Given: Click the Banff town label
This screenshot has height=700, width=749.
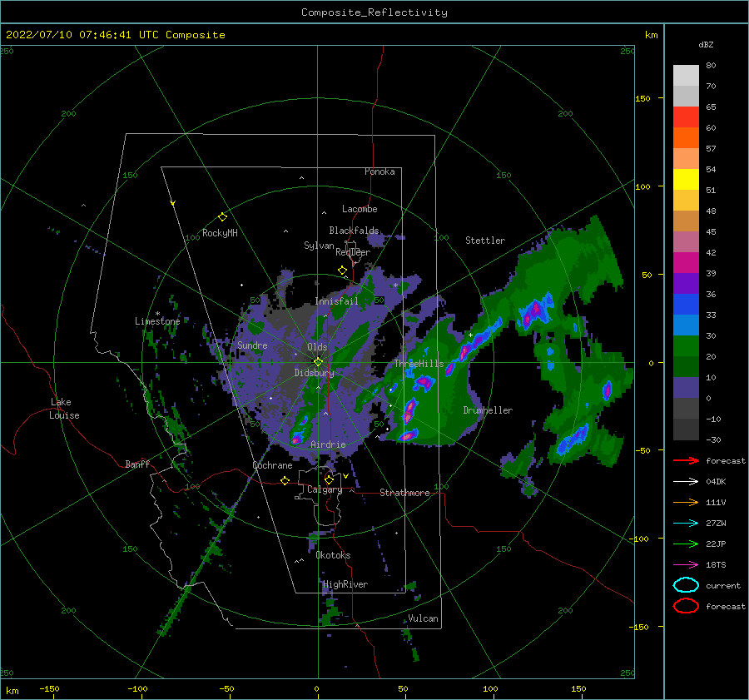Looking at the screenshot, I should tap(137, 464).
